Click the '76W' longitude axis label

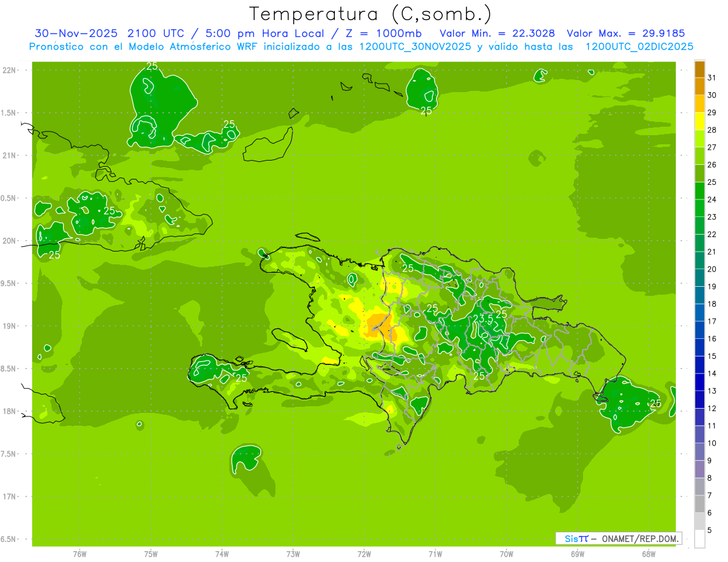point(79,554)
